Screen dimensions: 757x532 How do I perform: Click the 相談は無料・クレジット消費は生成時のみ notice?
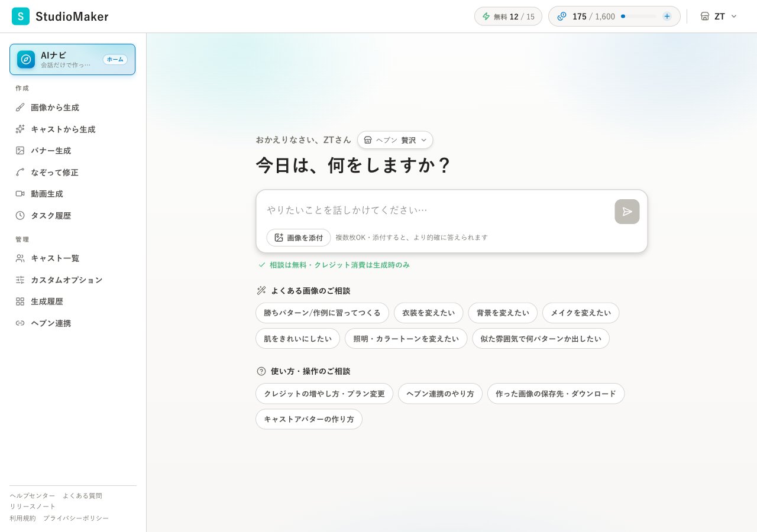339,265
